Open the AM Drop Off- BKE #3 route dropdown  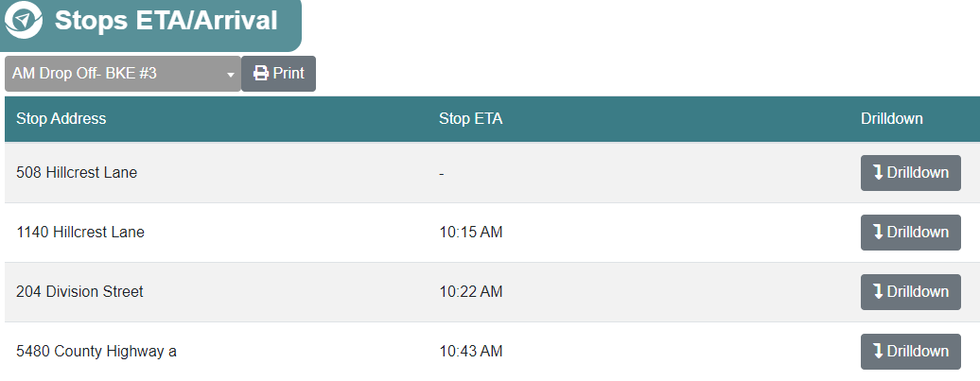click(x=123, y=74)
